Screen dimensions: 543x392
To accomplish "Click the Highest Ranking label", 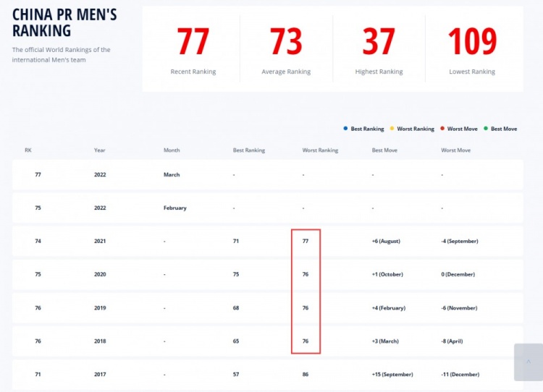I will [x=379, y=72].
